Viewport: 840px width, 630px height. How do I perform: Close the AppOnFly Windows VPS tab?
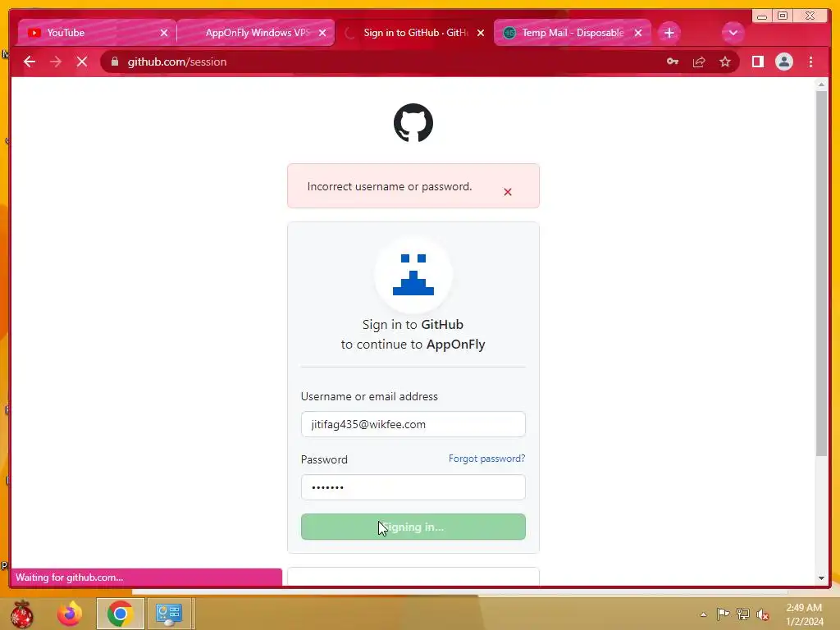[x=322, y=33]
